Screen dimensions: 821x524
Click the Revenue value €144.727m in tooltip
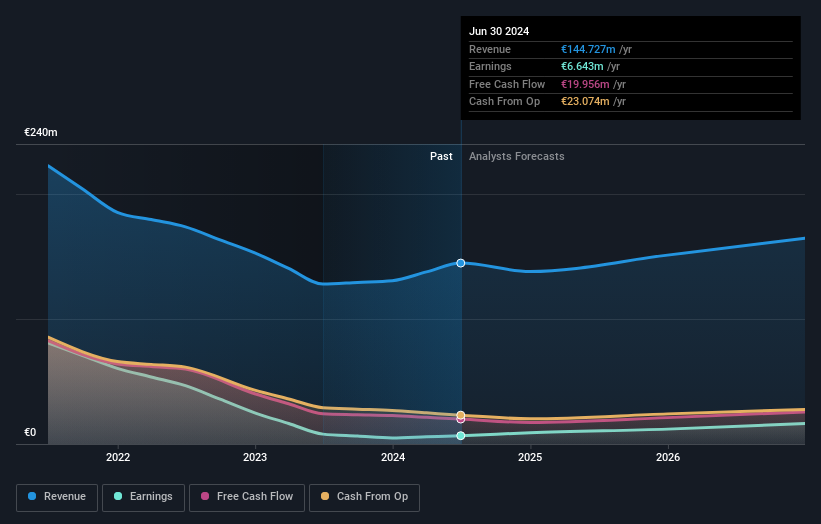588,50
